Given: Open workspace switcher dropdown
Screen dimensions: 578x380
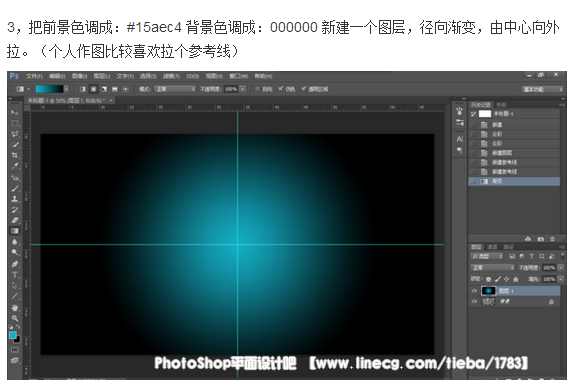Looking at the screenshot, I should 542,89.
